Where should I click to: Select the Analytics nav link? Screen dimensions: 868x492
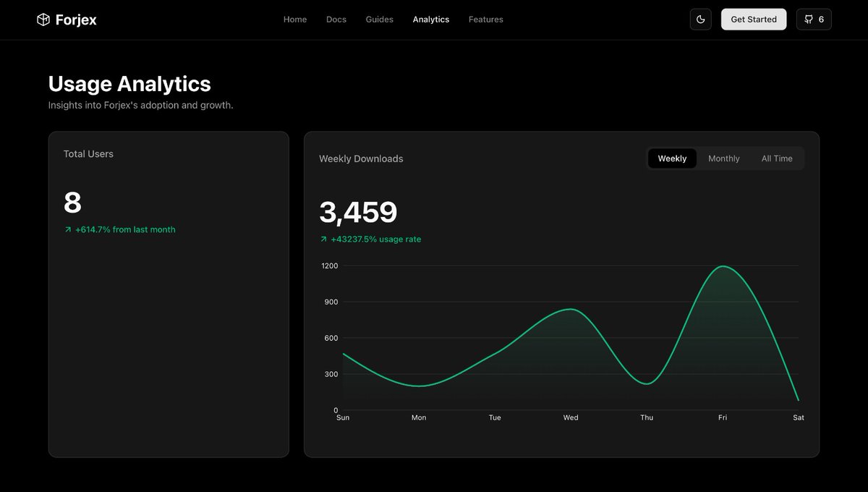(431, 20)
